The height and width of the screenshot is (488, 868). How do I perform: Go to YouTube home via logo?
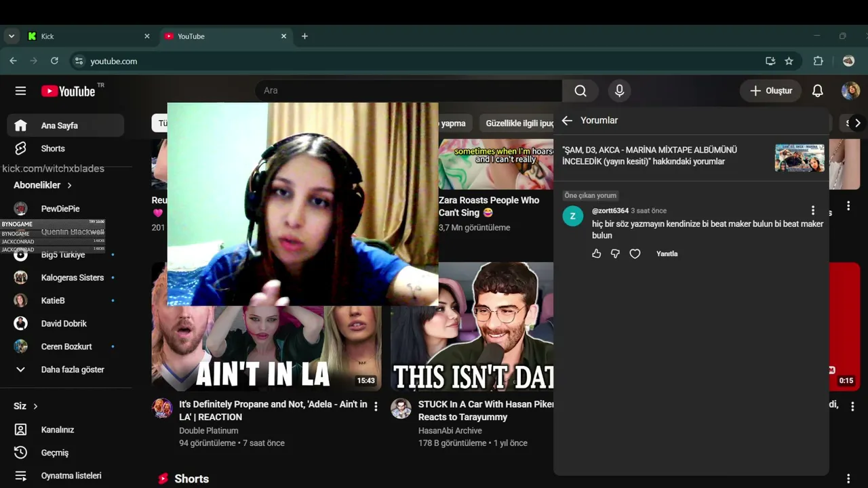click(x=68, y=91)
